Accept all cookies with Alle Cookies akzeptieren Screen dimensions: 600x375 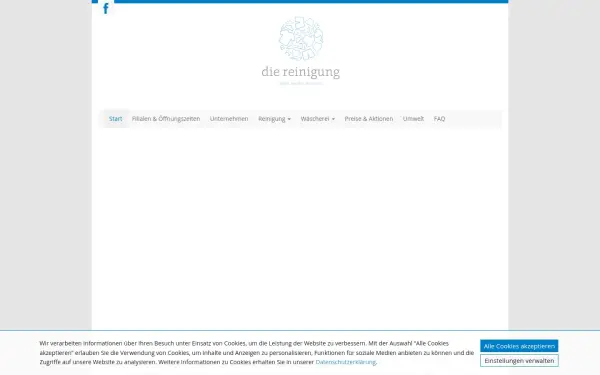pos(519,346)
